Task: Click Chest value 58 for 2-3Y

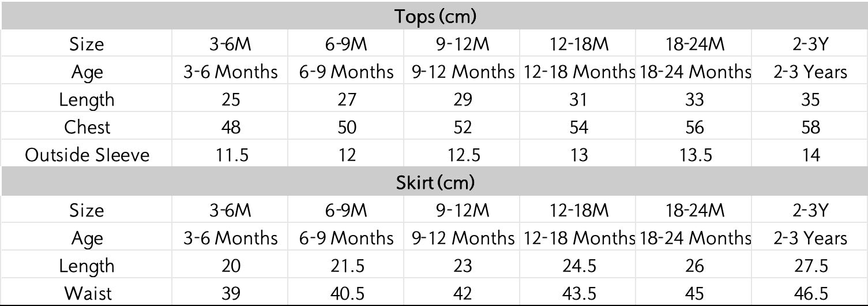Action: coord(810,127)
